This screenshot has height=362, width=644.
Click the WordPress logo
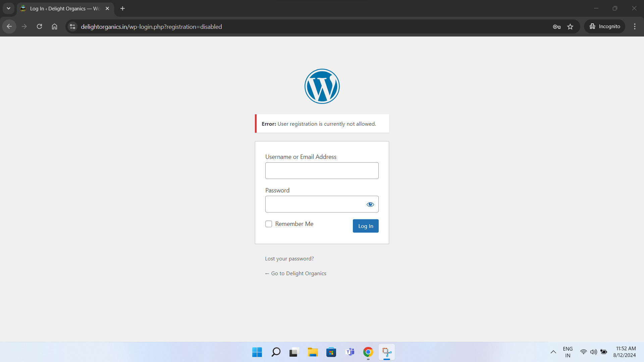coord(322,86)
